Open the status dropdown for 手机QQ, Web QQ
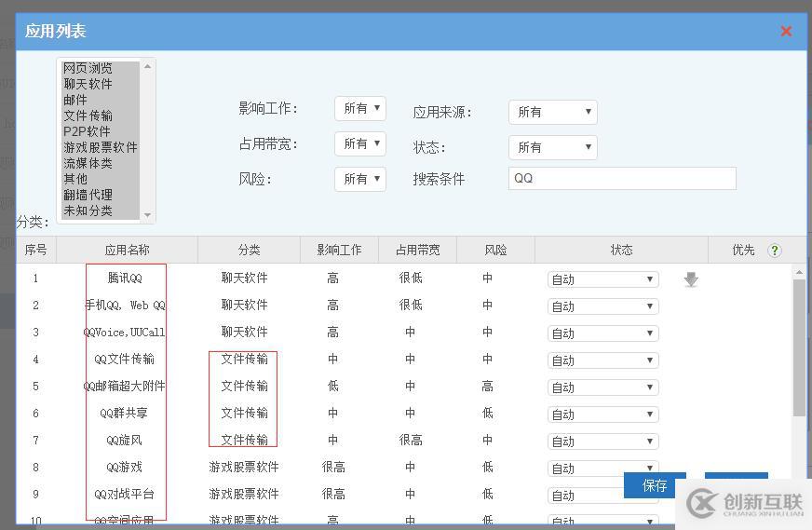812x530 pixels. (x=602, y=306)
